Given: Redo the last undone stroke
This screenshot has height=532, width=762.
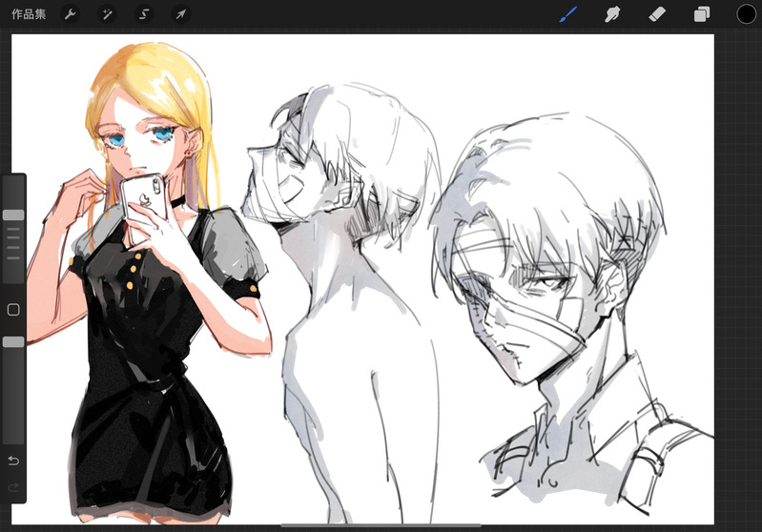Looking at the screenshot, I should point(13,487).
